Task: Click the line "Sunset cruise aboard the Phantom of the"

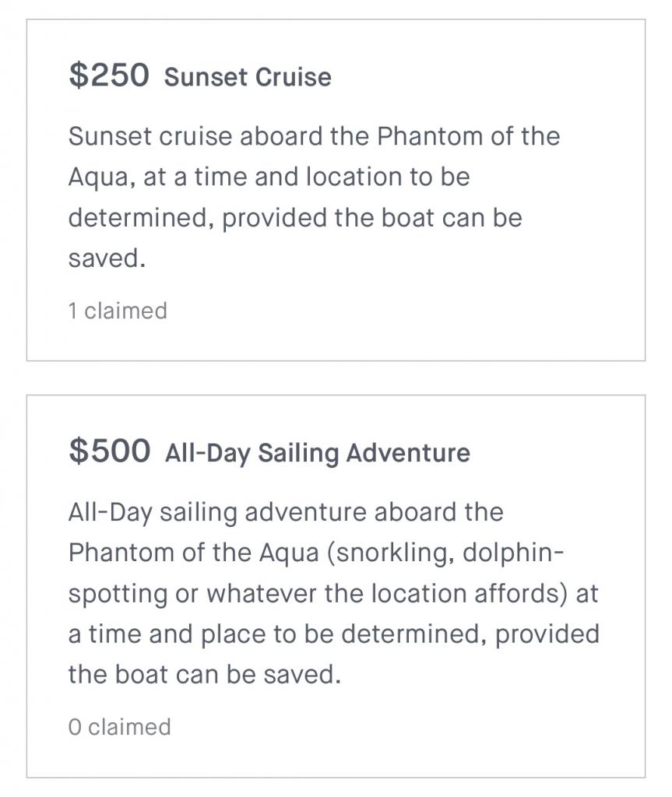Action: coord(315,136)
